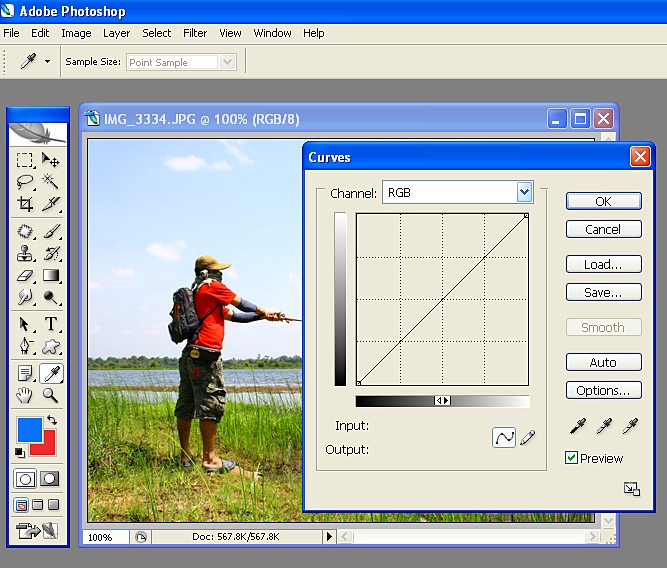
Task: Open the status bar info arrow menu
Action: (x=329, y=537)
